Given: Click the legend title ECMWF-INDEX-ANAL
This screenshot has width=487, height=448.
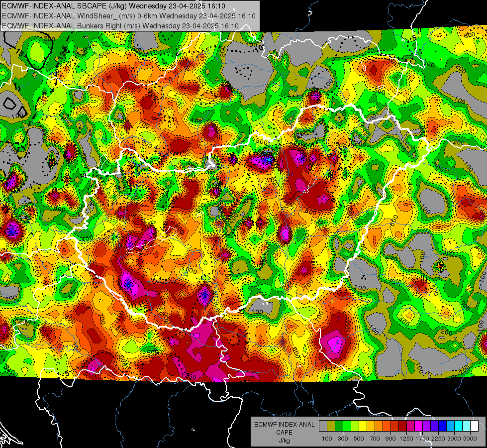Looking at the screenshot, I should [284, 425].
